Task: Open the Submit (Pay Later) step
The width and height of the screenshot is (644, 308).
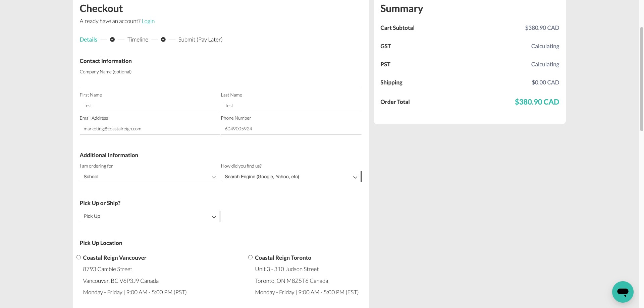Action: tap(200, 40)
